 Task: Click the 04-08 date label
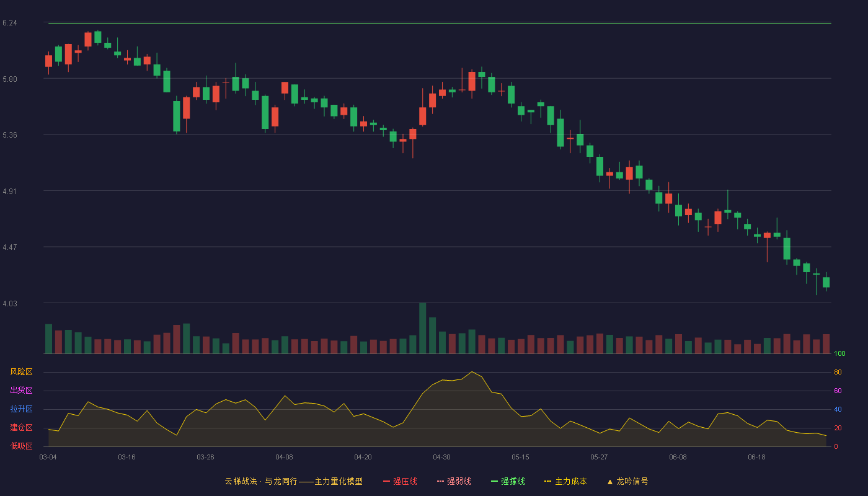[x=284, y=457]
